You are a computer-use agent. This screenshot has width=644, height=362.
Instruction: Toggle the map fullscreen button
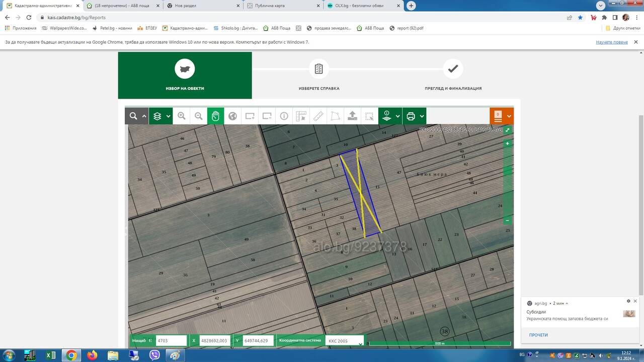508,130
